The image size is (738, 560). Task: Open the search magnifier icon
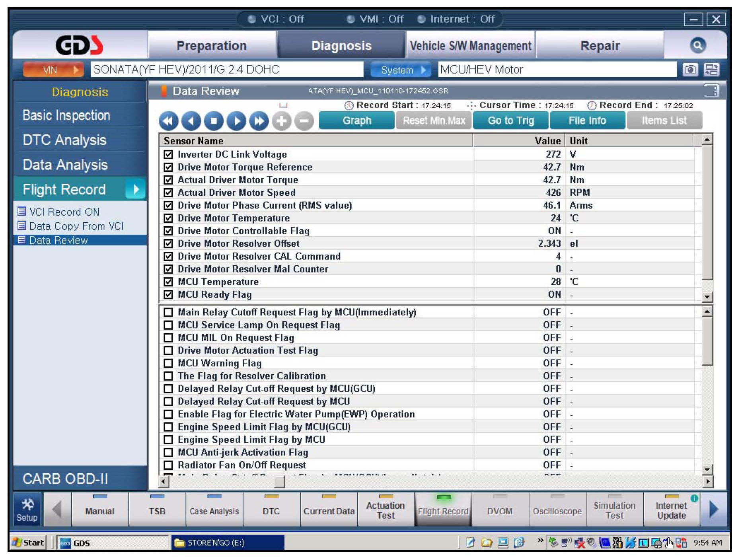coord(697,45)
